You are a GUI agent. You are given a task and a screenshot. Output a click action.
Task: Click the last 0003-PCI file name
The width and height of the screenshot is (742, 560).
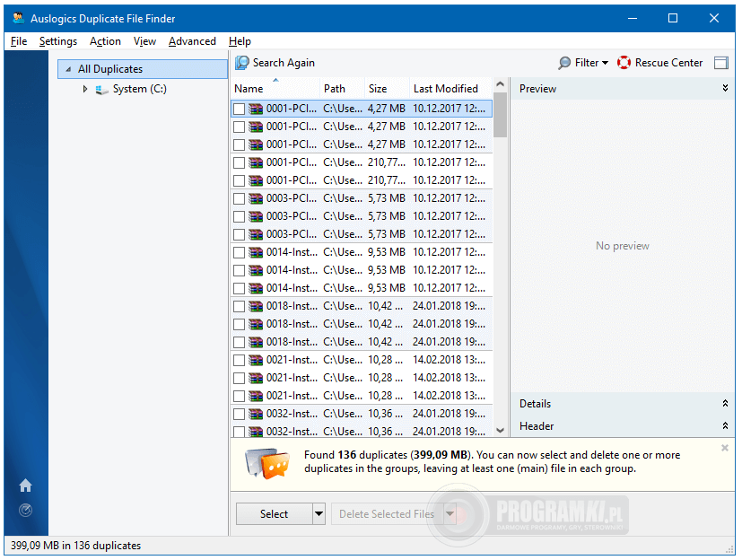pyautogui.click(x=292, y=234)
